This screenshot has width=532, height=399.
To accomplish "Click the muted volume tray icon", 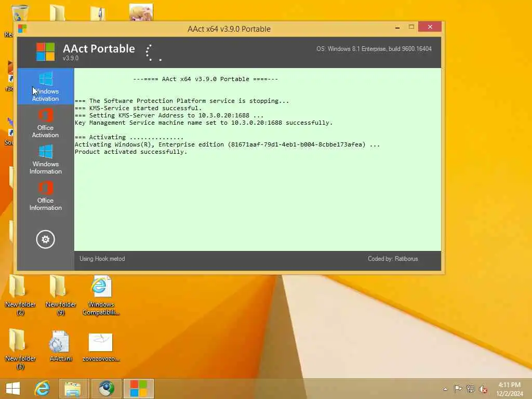I will (x=483, y=389).
